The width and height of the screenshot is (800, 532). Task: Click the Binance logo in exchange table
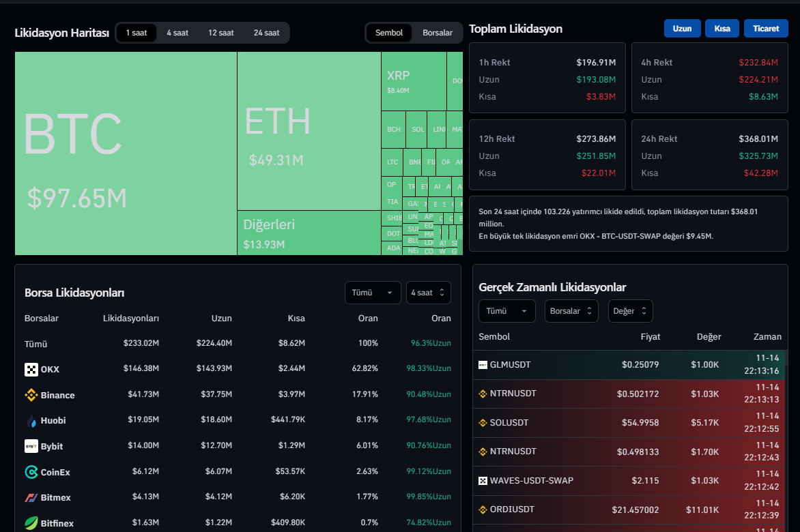point(31,395)
